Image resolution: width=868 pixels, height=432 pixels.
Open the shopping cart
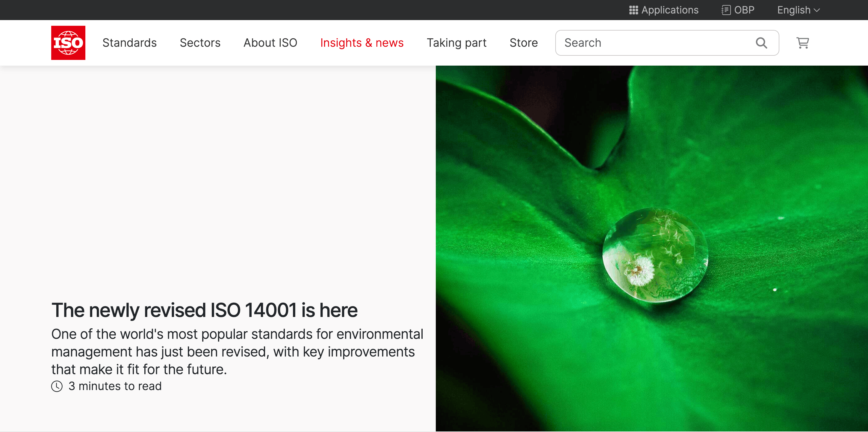pyautogui.click(x=803, y=43)
